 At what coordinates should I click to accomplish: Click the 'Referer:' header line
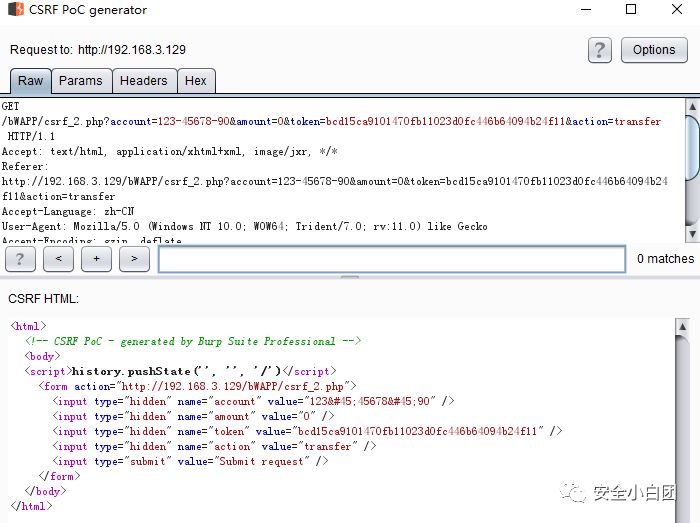[x=25, y=166]
